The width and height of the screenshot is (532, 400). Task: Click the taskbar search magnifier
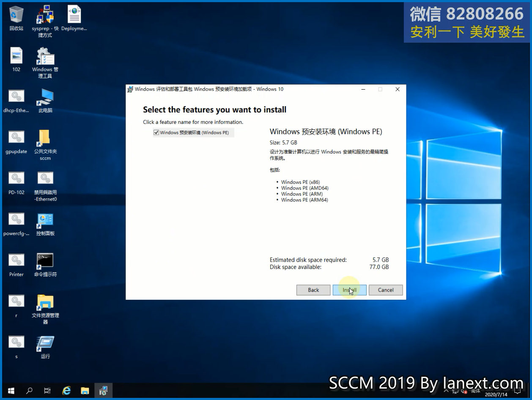point(29,391)
